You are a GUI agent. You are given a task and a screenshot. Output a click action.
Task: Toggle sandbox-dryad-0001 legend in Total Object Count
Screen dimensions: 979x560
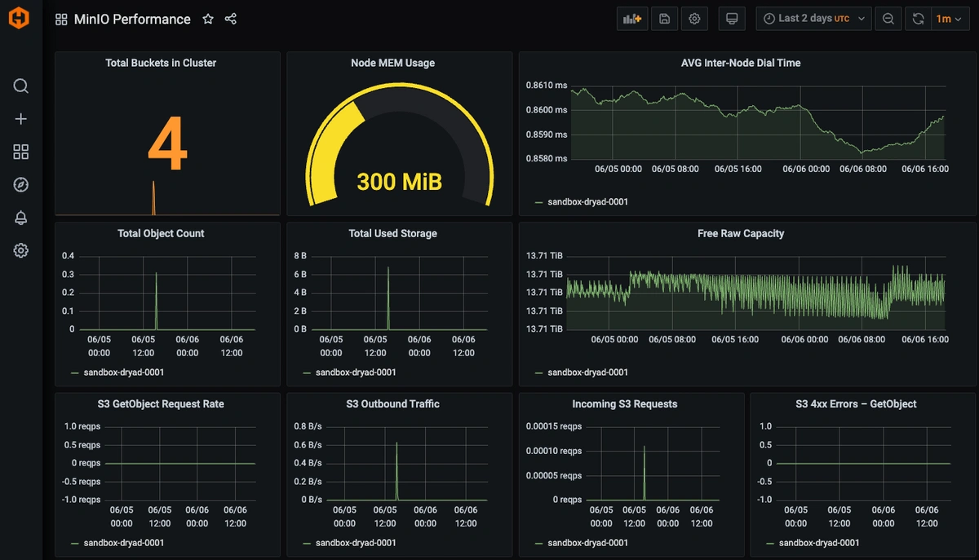pyautogui.click(x=124, y=372)
